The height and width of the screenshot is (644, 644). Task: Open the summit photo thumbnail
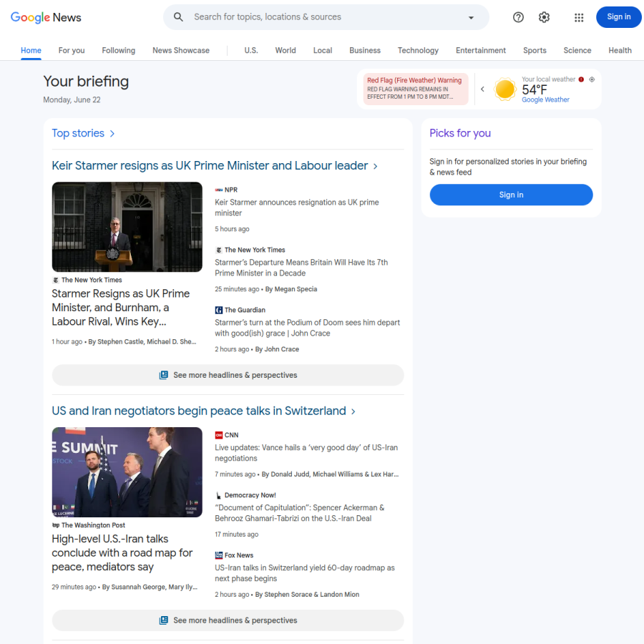(127, 472)
